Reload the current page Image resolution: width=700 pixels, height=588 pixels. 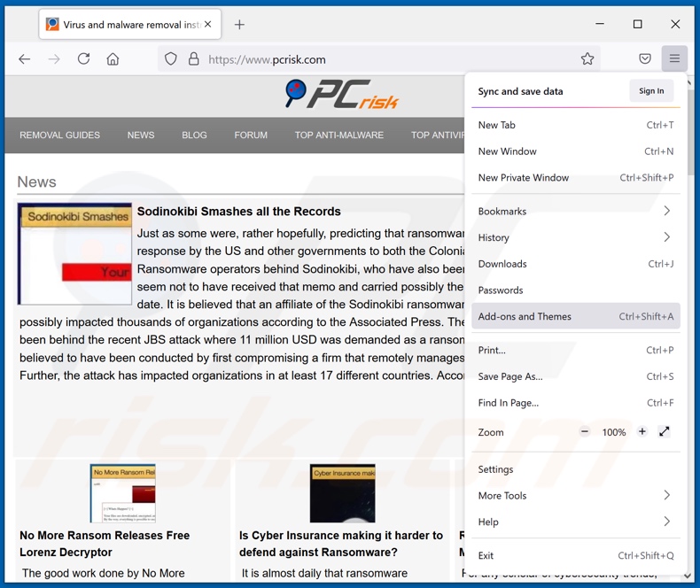click(83, 59)
